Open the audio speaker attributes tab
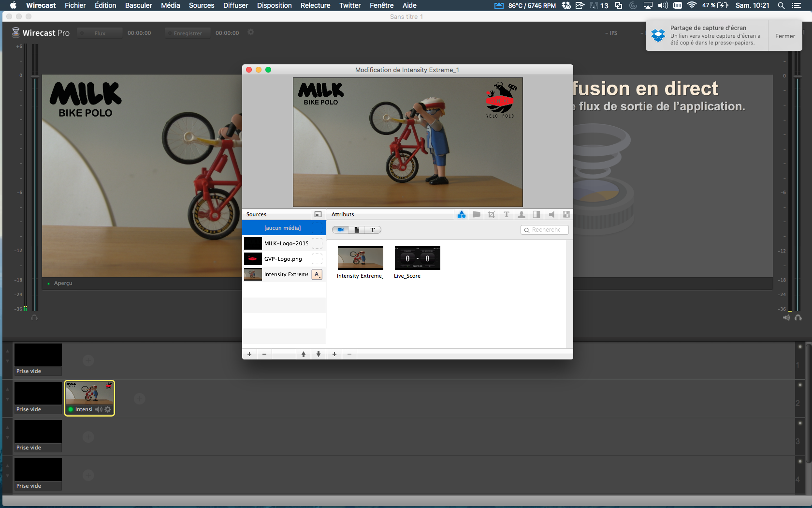The height and width of the screenshot is (508, 812). (551, 214)
